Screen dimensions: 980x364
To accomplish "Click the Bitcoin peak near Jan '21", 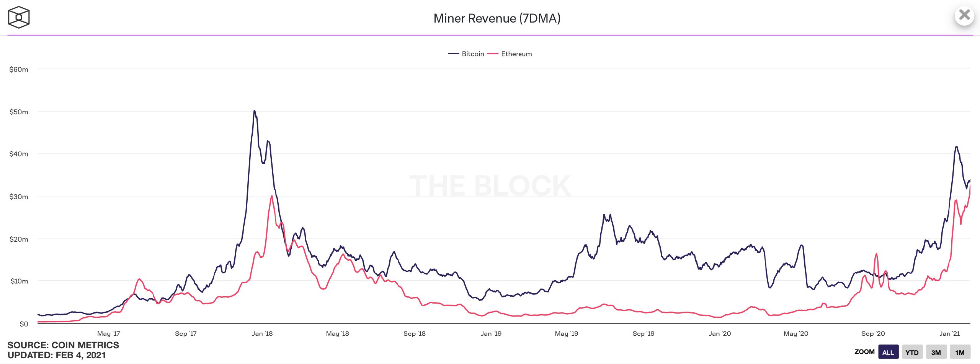I will coord(956,147).
